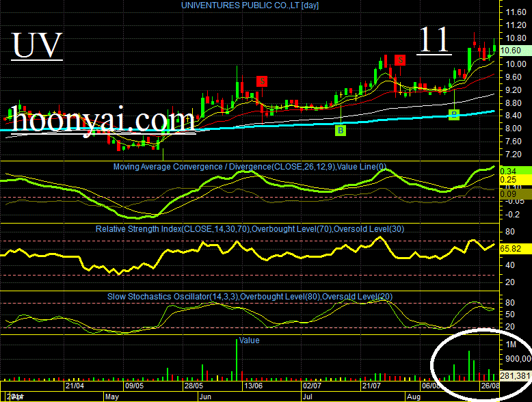532x402 pixels.
Task: Click the 28/05 date label
Action: [x=194, y=386]
